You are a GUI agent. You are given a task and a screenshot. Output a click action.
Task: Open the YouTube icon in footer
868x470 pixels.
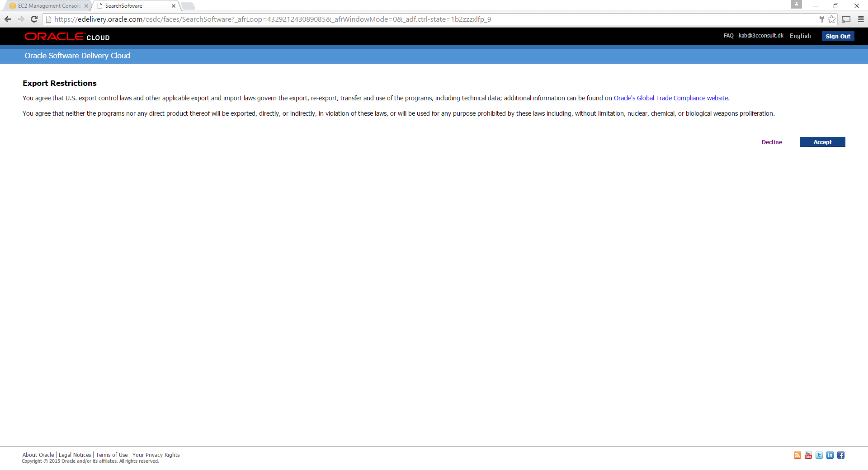808,455
